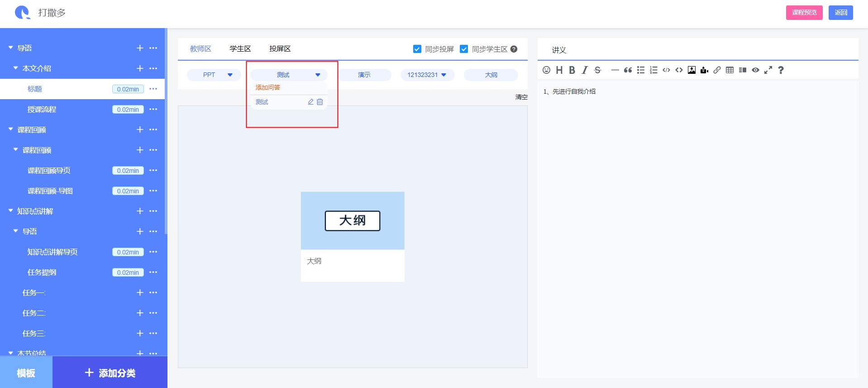Insert a code block
This screenshot has width=868, height=388.
[x=679, y=70]
